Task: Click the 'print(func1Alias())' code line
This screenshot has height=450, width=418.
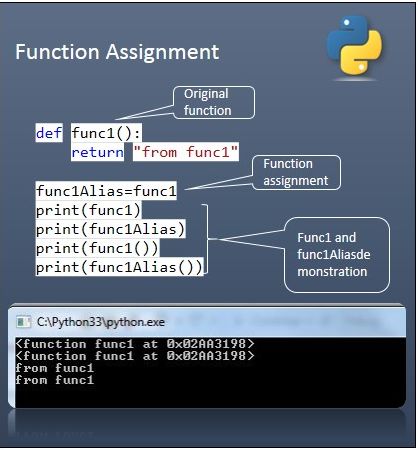Action: point(119,267)
